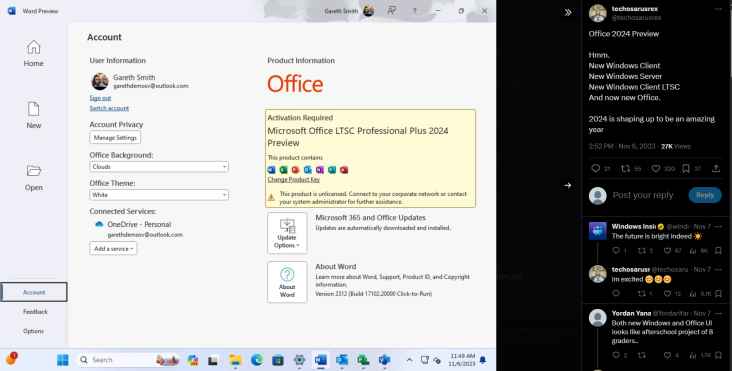The image size is (732, 371).
Task: Bookmark the "Im excited" reply
Action: (718, 294)
